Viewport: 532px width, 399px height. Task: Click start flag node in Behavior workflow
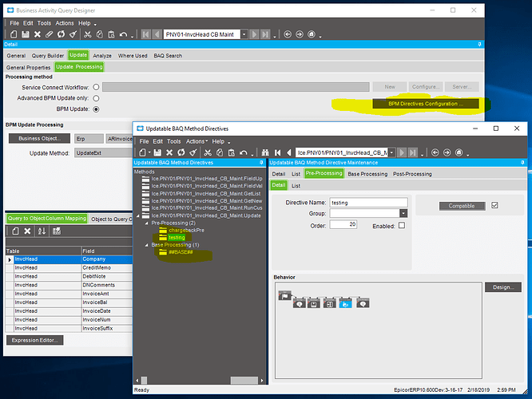pos(284,295)
